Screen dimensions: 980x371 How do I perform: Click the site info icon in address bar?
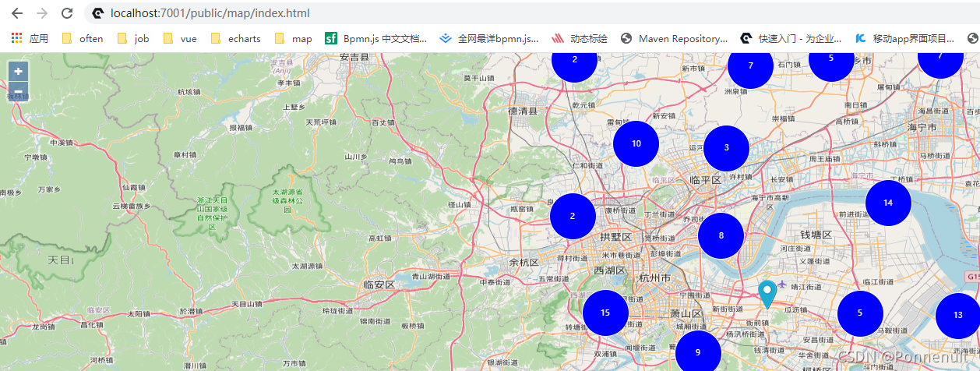(x=97, y=13)
